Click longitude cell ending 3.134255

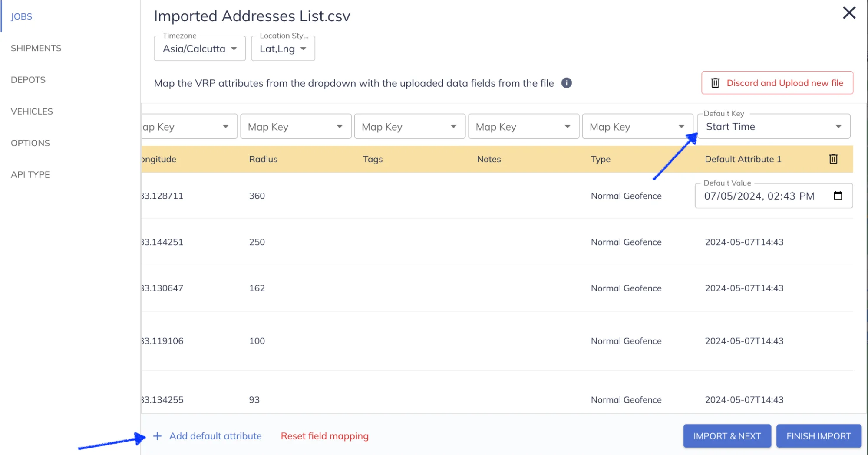162,399
